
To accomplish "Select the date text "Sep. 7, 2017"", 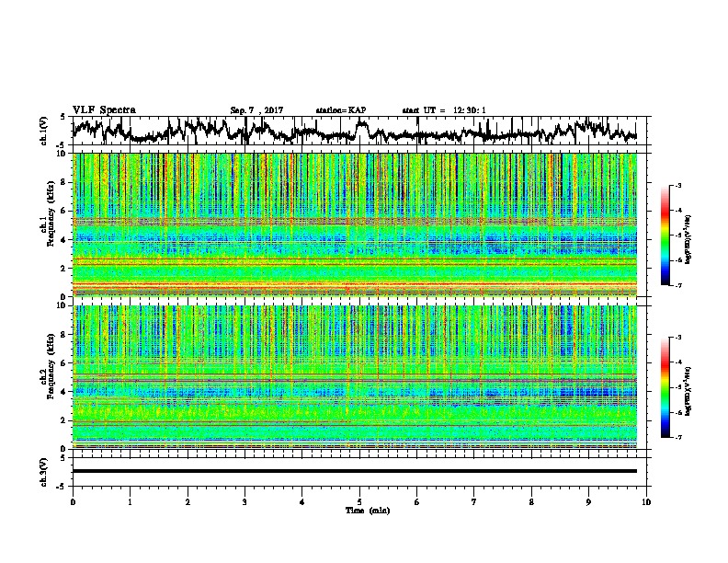I will pyautogui.click(x=256, y=110).
